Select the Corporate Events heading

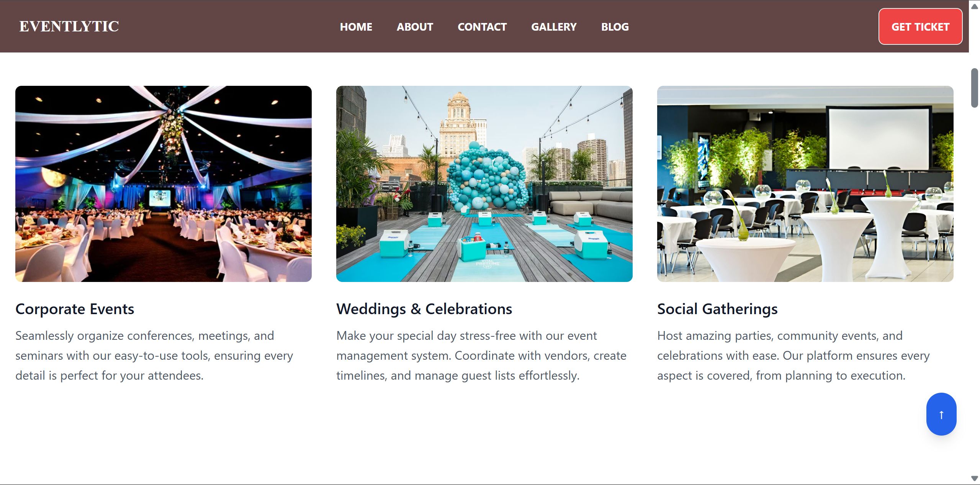[75, 309]
